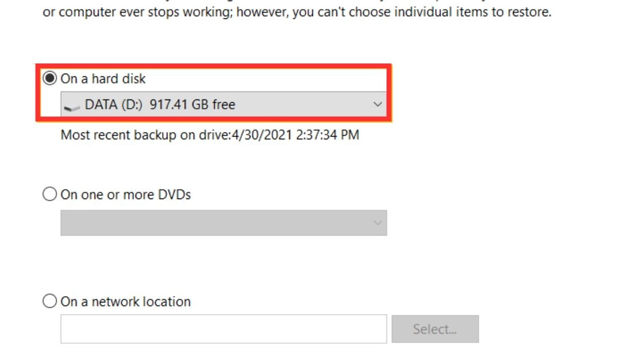The width and height of the screenshot is (644, 361).
Task: Click the 'DATA (D:)' drive name
Action: (114, 104)
